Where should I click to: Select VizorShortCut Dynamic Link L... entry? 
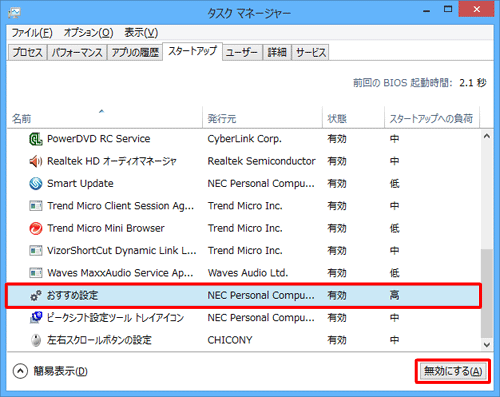pos(122,250)
